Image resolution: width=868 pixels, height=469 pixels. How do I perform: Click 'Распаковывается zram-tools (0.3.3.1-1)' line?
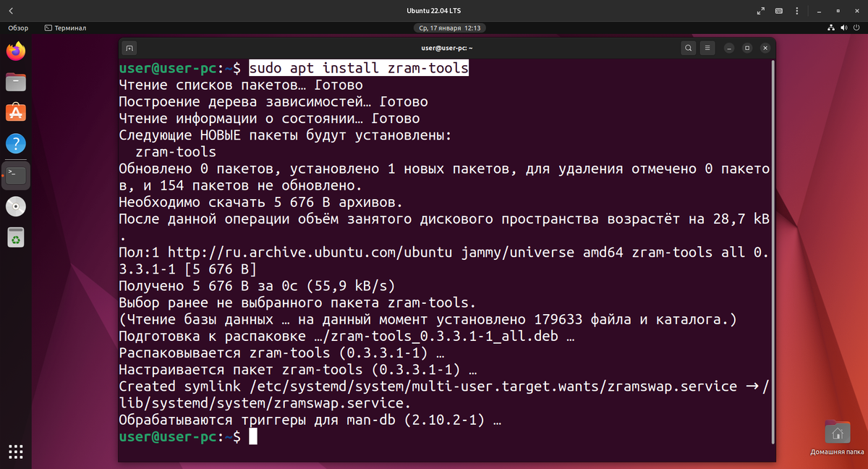pyautogui.click(x=281, y=353)
